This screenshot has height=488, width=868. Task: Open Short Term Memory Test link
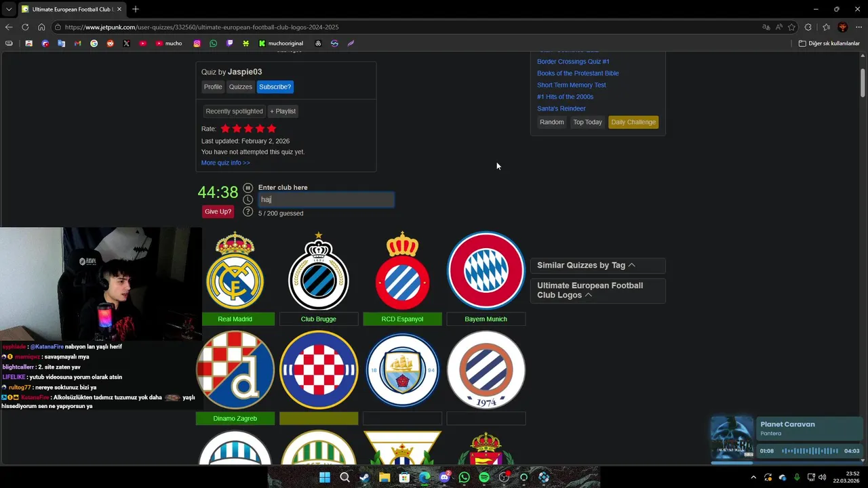(x=572, y=85)
